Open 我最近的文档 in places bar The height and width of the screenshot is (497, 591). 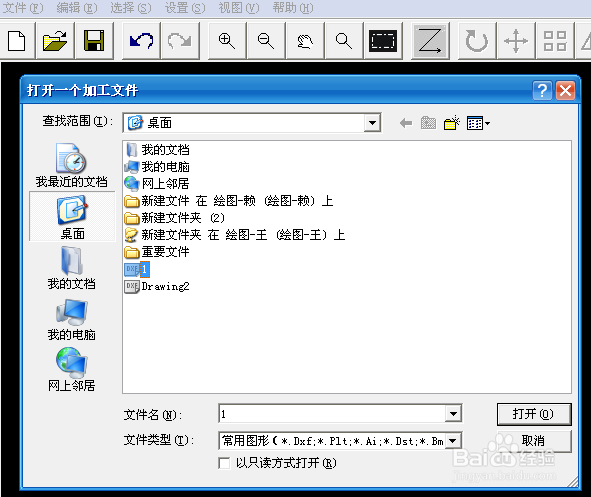point(72,165)
